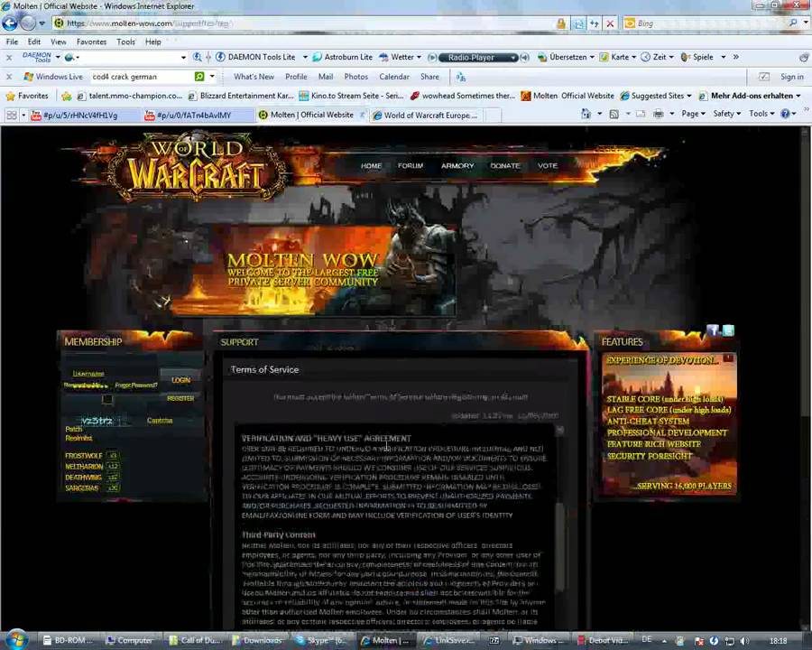Viewport: 812px width, 650px height.
Task: Click DONATE in site navigation
Action: (504, 166)
